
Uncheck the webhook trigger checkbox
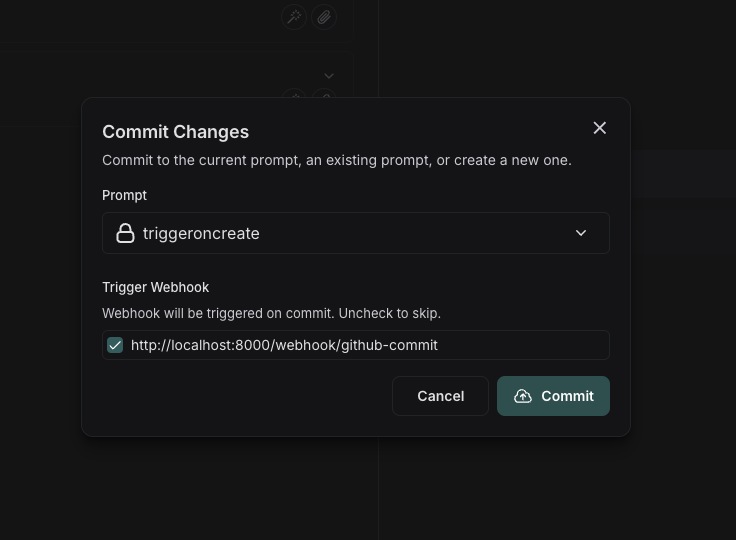115,345
